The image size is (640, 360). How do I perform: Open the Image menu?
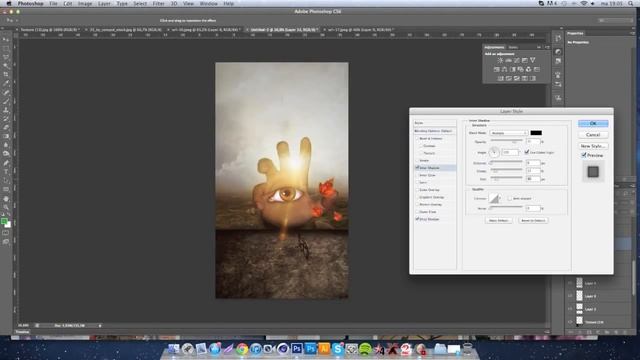(x=85, y=3)
